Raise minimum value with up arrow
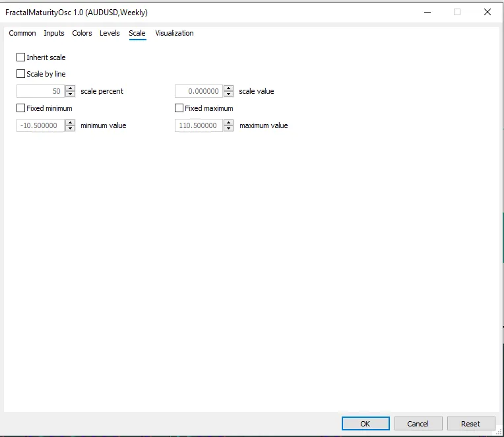 tap(70, 123)
